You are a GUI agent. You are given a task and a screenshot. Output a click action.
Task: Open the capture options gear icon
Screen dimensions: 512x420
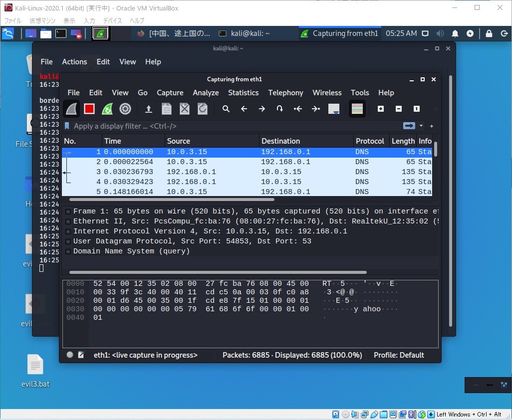pyautogui.click(x=125, y=109)
